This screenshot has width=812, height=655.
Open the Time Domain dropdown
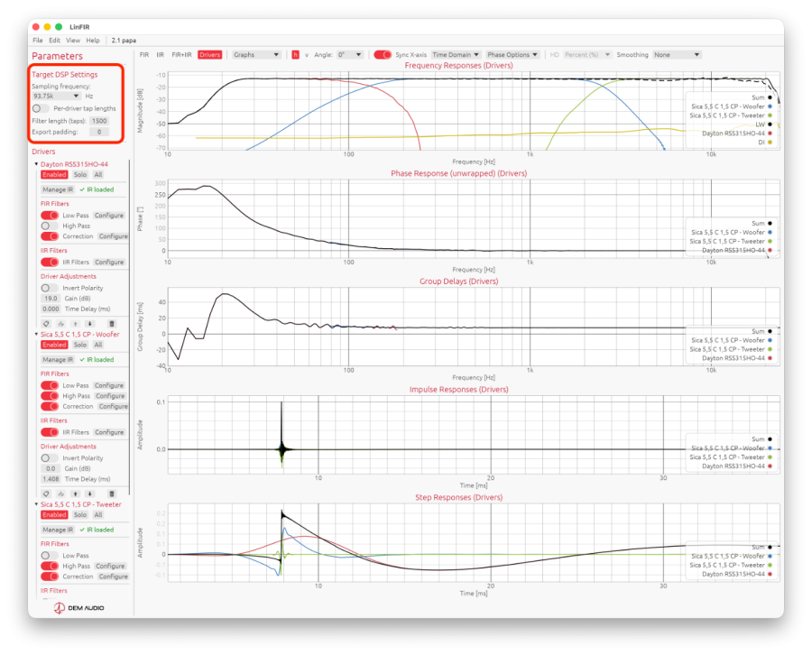[x=456, y=54]
